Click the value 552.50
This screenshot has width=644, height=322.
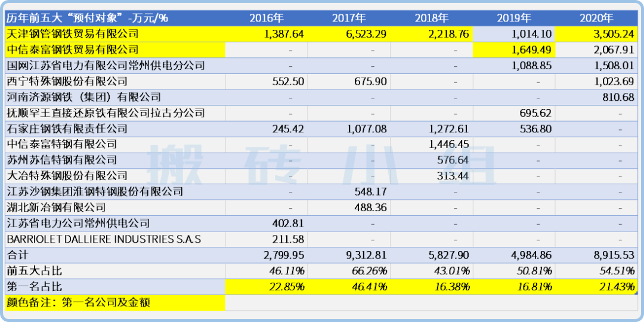pos(289,82)
